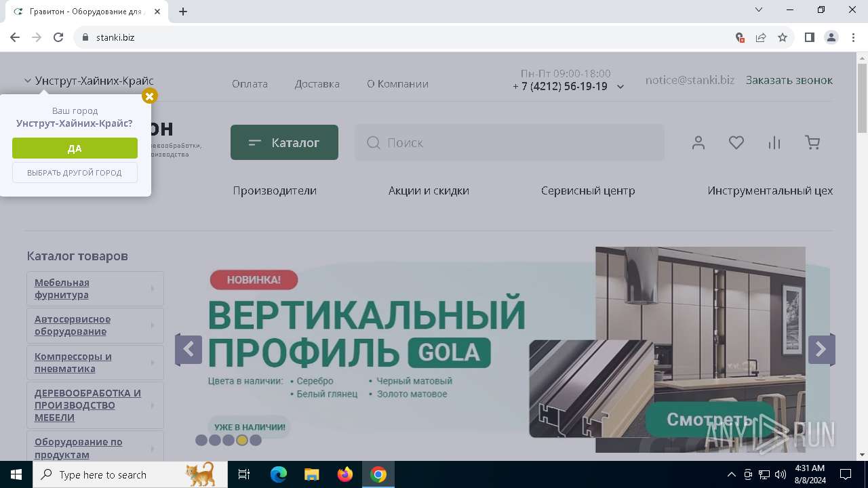Screen dimensions: 868x488
Task: Open Производители menu item
Action: point(275,190)
